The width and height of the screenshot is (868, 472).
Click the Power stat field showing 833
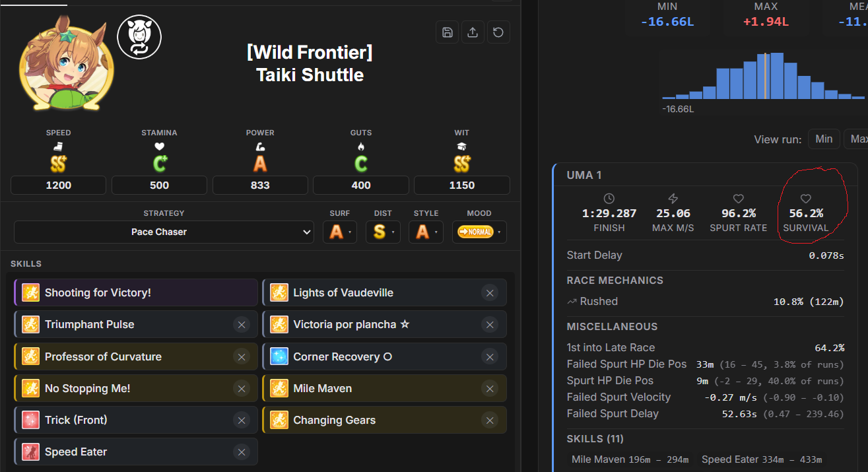tap(260, 185)
